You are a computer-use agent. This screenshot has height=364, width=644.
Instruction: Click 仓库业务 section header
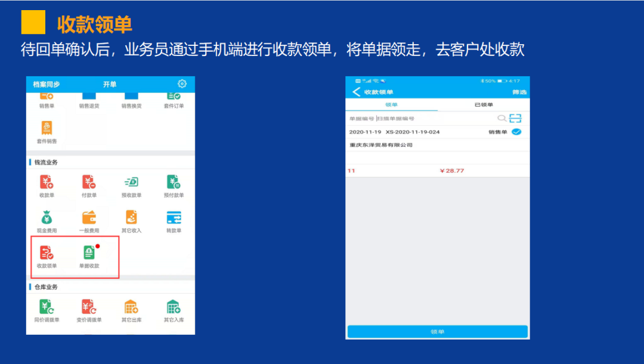point(45,287)
